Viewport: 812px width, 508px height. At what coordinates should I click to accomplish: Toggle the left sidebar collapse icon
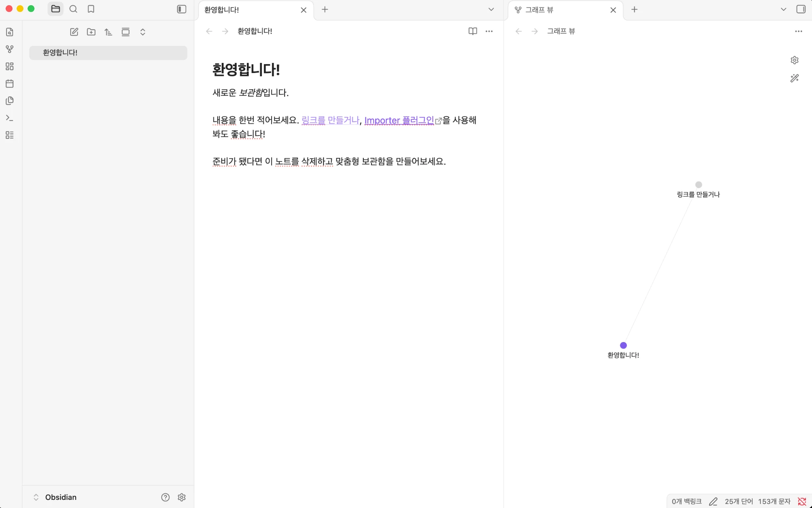pyautogui.click(x=181, y=9)
